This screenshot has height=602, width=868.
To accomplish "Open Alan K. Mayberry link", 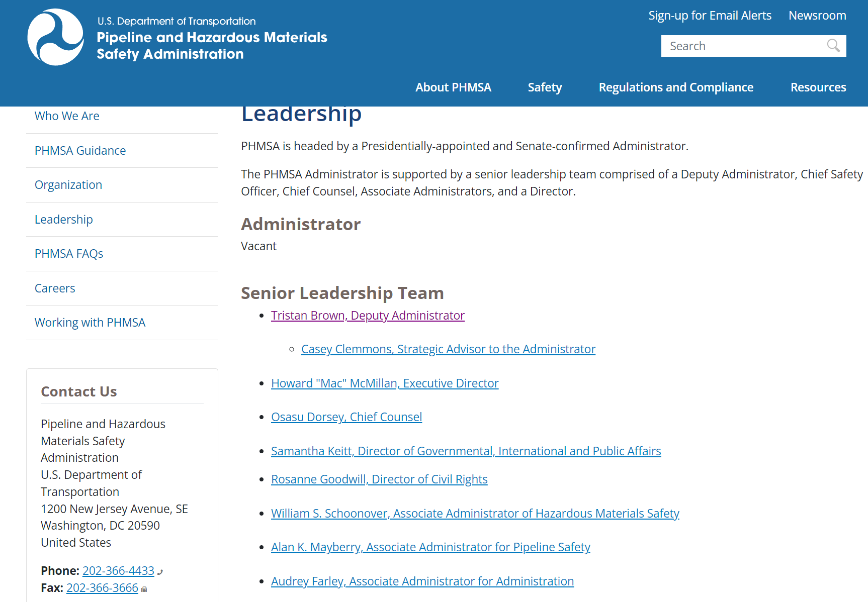I will tap(430, 547).
